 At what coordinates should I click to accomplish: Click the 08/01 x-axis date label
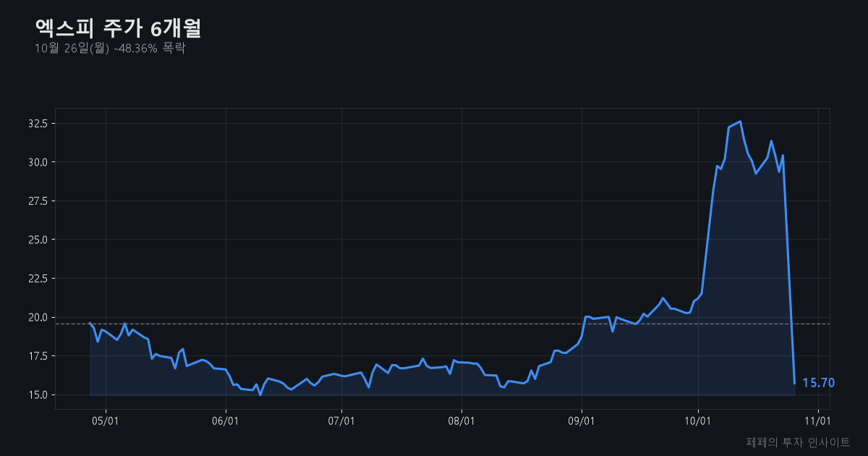pos(461,420)
